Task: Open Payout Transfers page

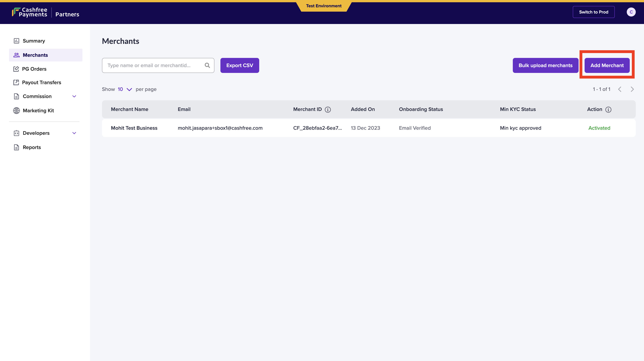Action: [x=41, y=82]
